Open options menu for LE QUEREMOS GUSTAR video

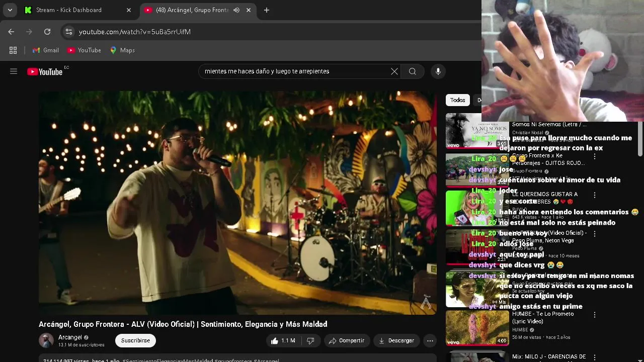(x=595, y=195)
